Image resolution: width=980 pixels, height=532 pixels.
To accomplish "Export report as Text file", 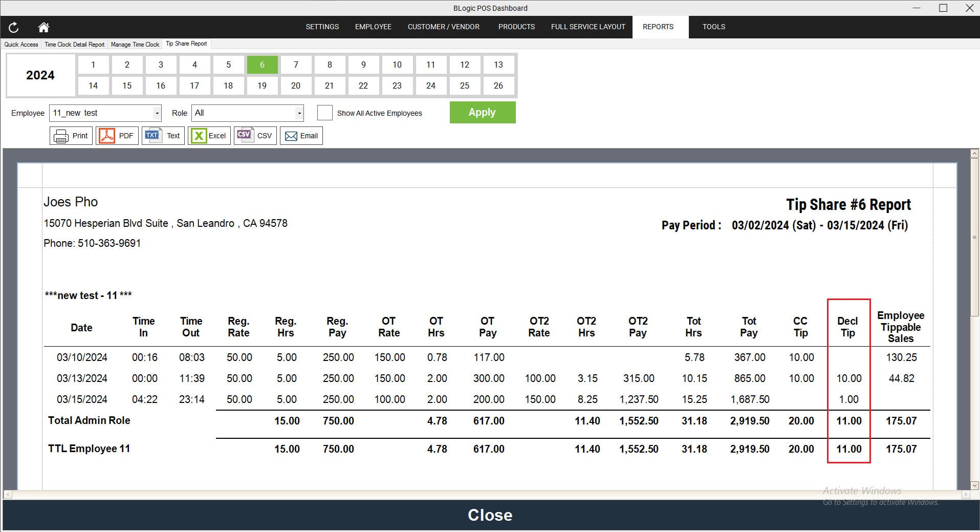I will pos(163,136).
